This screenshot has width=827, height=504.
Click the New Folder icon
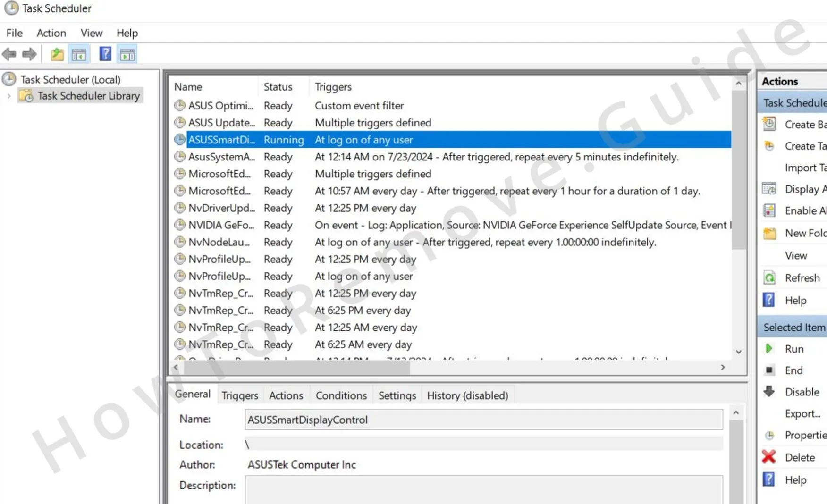point(769,233)
